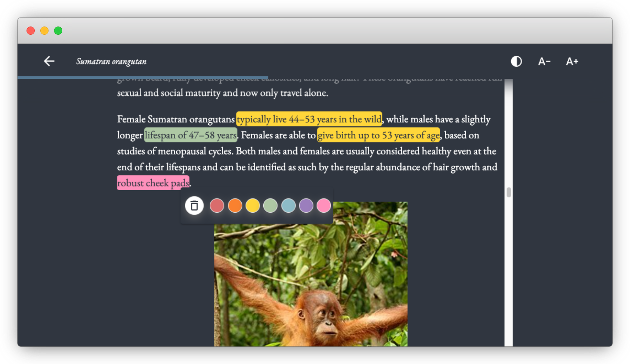Viewport: 630px width, 364px height.
Task: Click highlight 'give birth up to 53 years of age'
Action: [x=378, y=135]
